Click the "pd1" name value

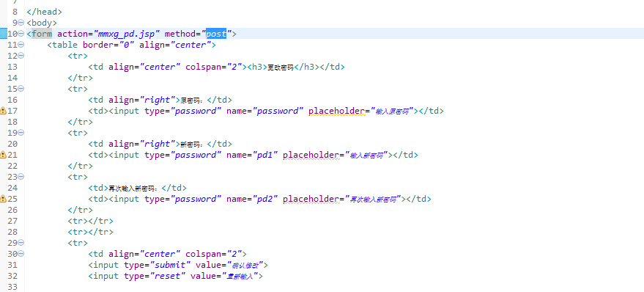pyautogui.click(x=265, y=155)
